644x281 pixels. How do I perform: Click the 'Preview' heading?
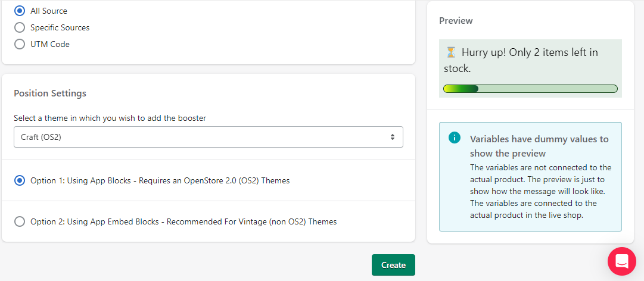pyautogui.click(x=456, y=20)
